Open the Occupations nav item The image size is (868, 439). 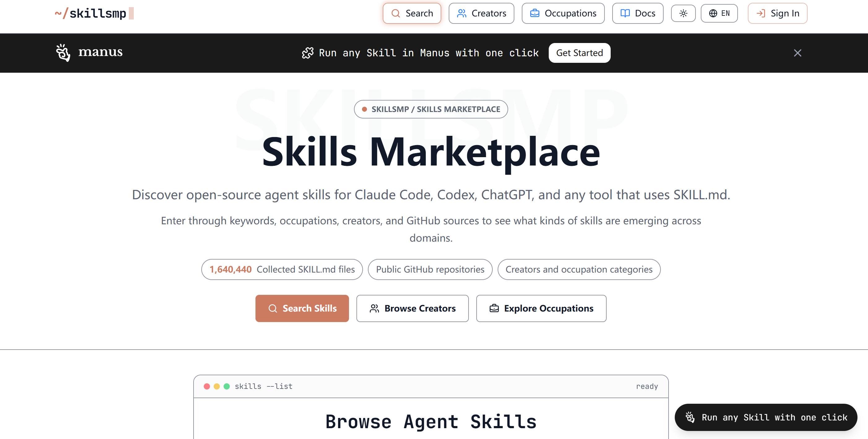coord(563,14)
